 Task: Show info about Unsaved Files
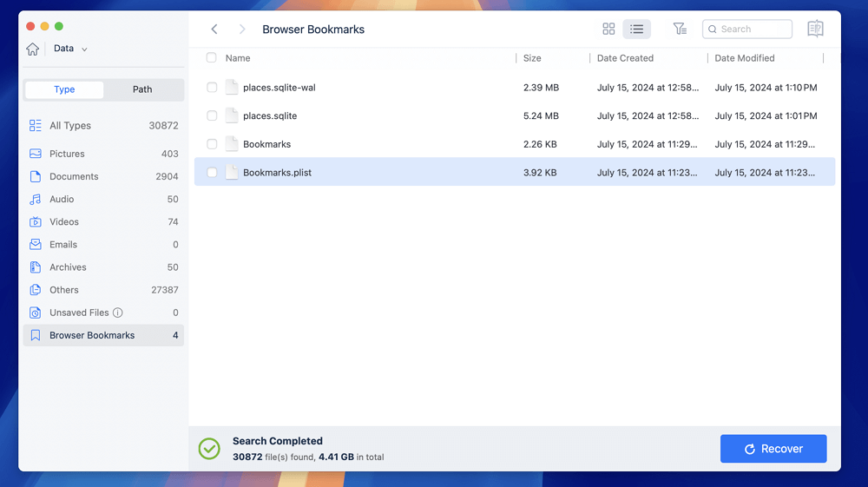(118, 313)
